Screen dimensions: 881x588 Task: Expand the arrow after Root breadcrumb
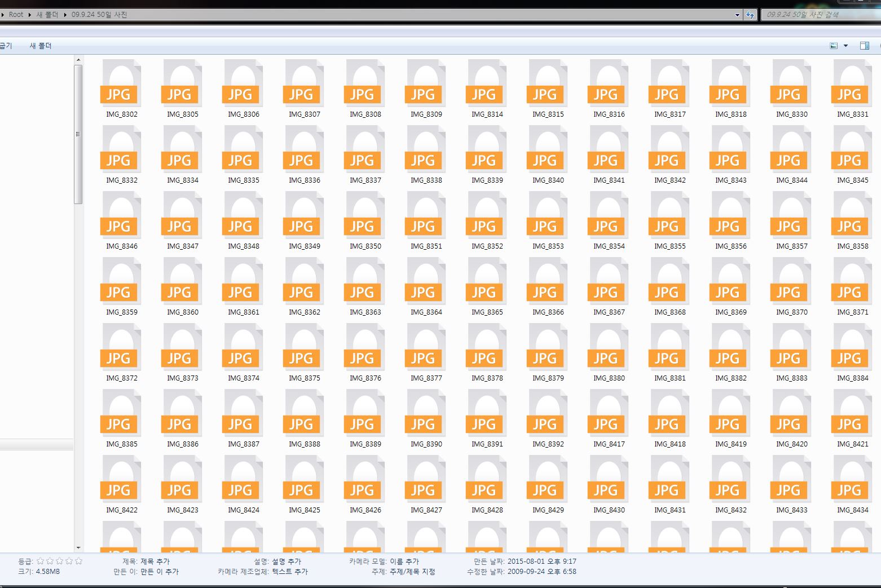pos(29,15)
